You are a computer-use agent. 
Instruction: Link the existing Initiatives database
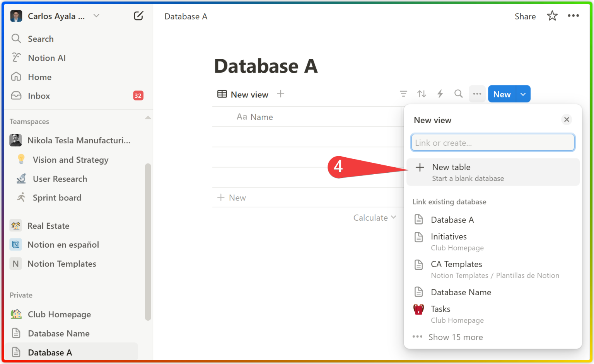tap(449, 236)
